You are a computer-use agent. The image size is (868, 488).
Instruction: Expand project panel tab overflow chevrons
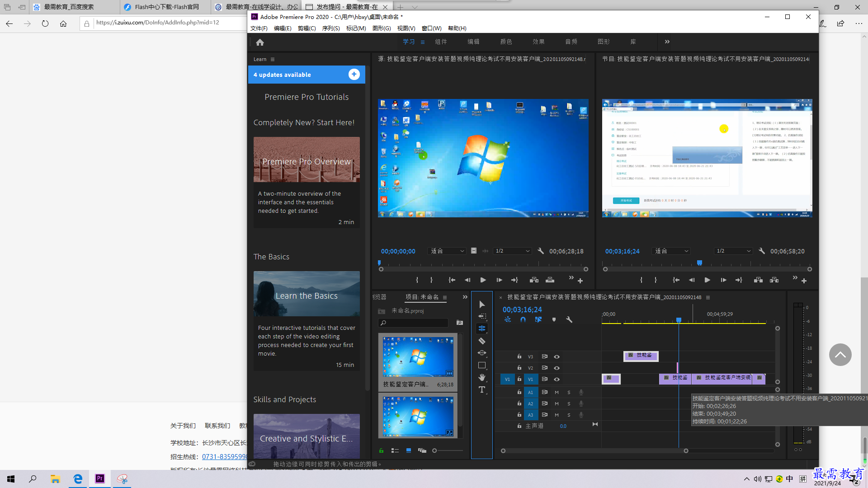pos(465,297)
